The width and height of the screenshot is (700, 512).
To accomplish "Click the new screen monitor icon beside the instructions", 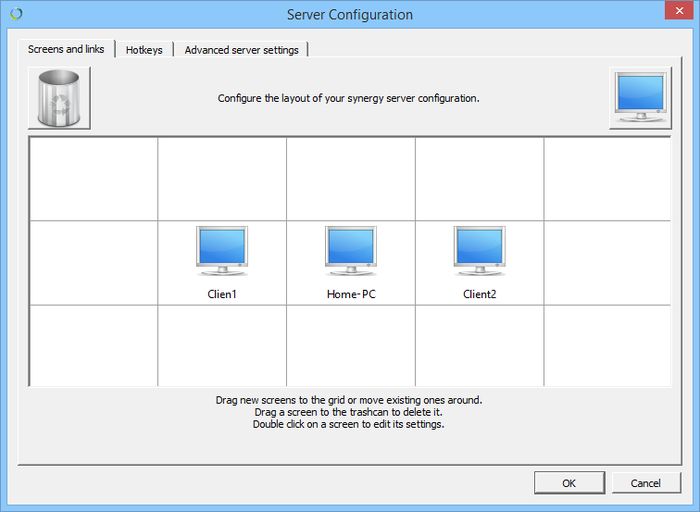I will point(640,98).
